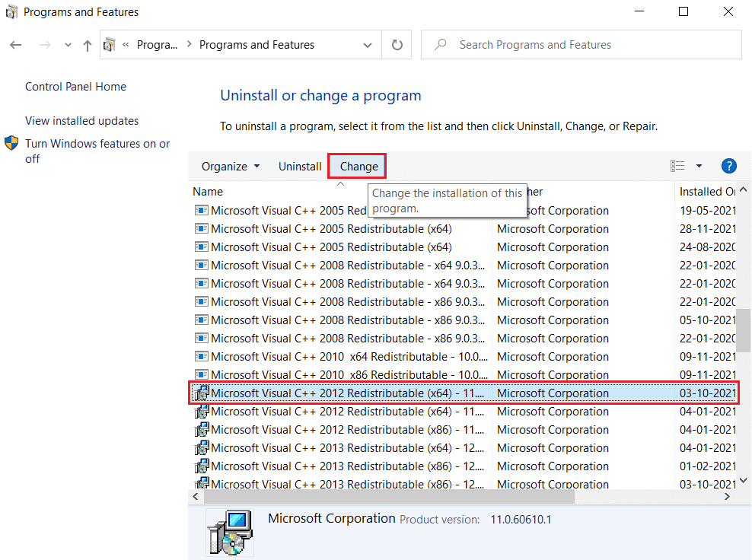Click icon of Visual C++ 2008 x86 dated 05-10-2021

coord(202,320)
